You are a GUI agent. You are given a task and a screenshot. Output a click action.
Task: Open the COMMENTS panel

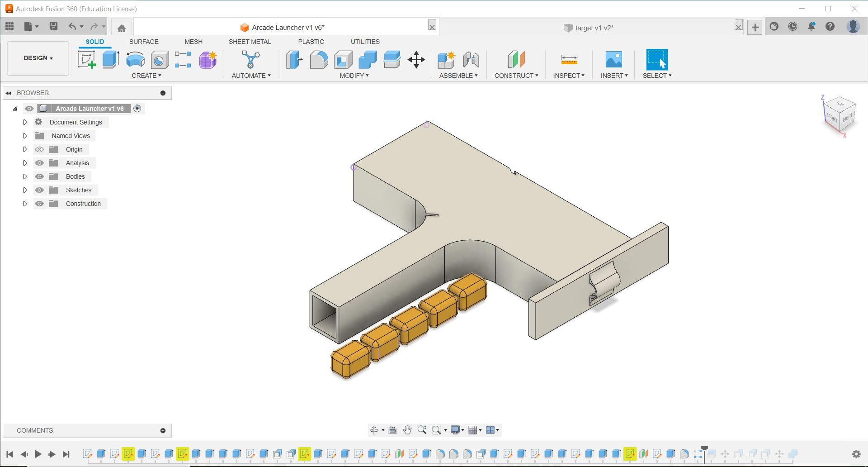pyautogui.click(x=35, y=430)
